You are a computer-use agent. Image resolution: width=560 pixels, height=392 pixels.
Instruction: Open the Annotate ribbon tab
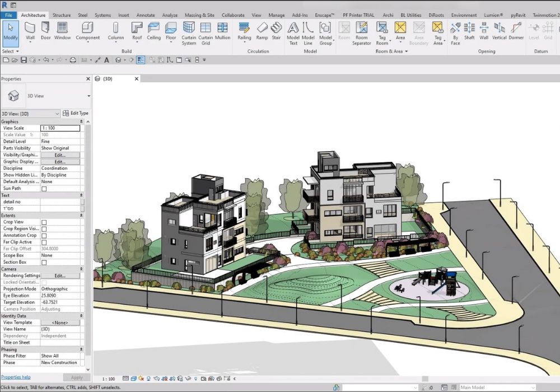tap(146, 15)
